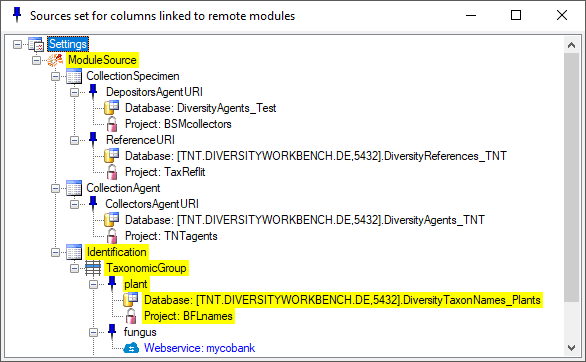Click database icon for DiversityAgents_Test

[x=112, y=108]
